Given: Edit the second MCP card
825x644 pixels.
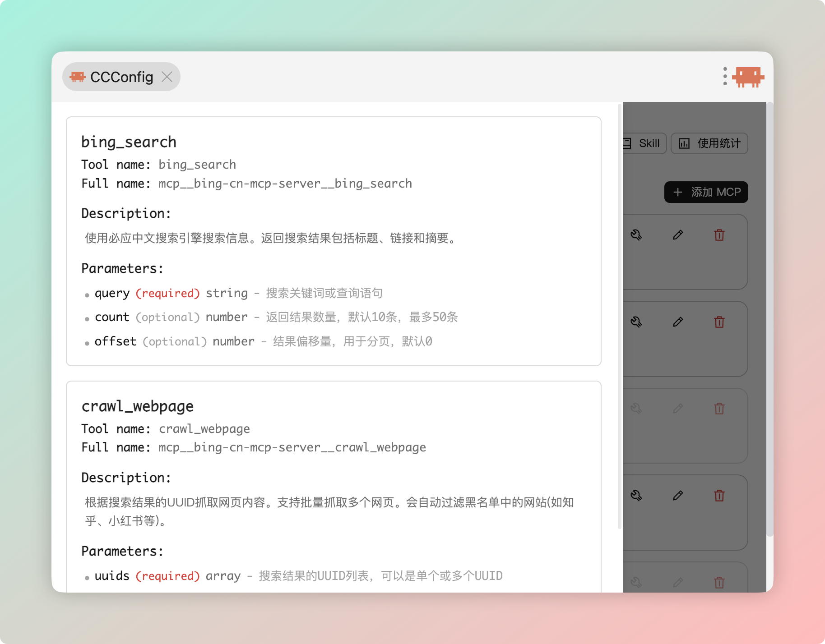Looking at the screenshot, I should pyautogui.click(x=678, y=322).
